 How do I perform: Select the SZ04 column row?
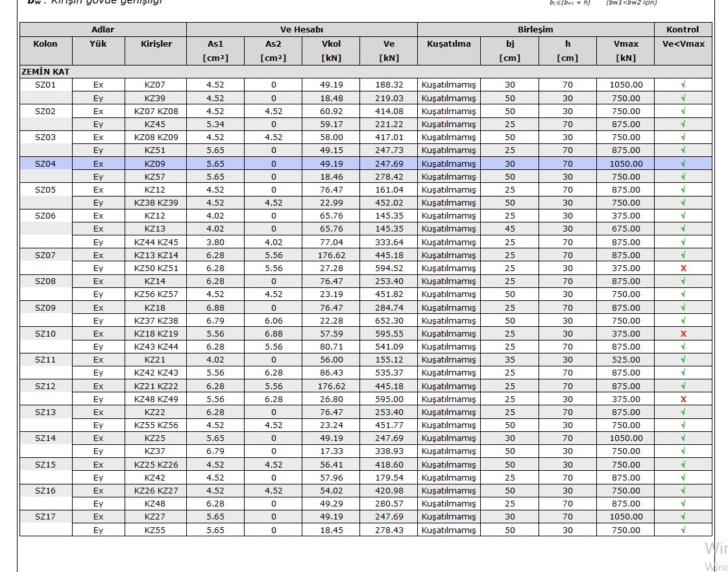coord(366,164)
